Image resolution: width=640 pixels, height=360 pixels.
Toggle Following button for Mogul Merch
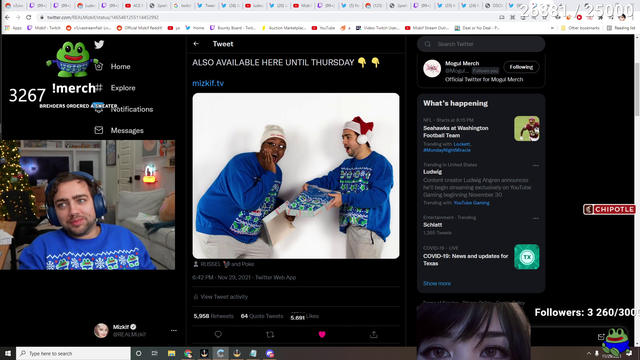(x=521, y=67)
